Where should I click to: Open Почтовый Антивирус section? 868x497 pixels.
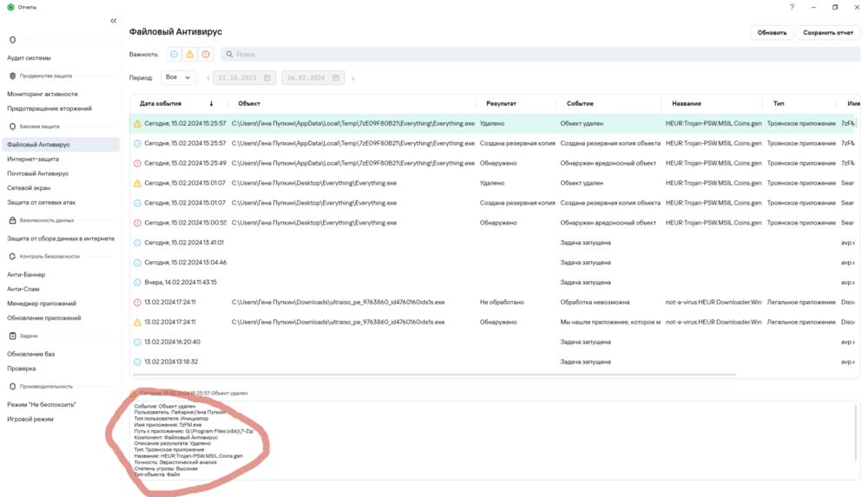(x=37, y=173)
